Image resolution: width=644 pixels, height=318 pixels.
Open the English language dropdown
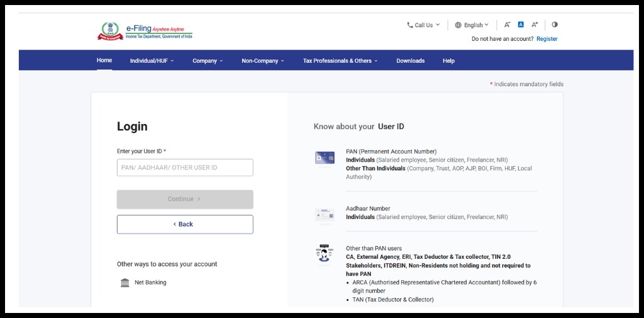[x=472, y=25]
